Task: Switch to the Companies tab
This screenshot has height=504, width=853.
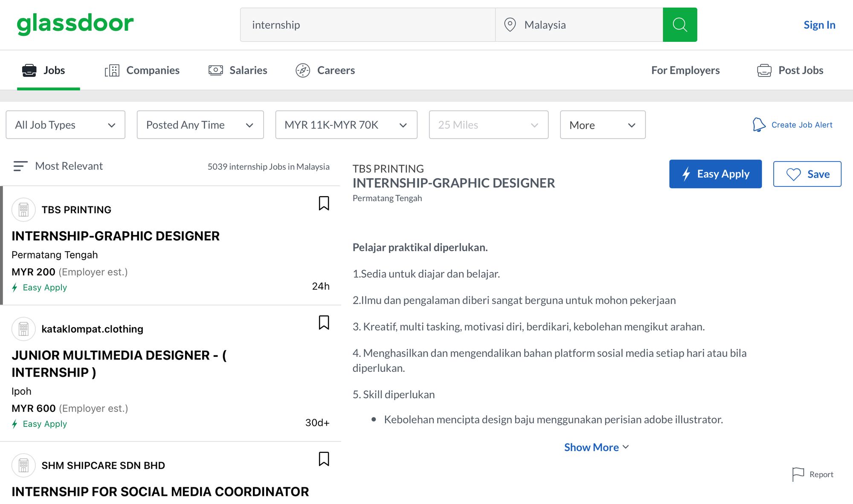Action: coord(142,70)
